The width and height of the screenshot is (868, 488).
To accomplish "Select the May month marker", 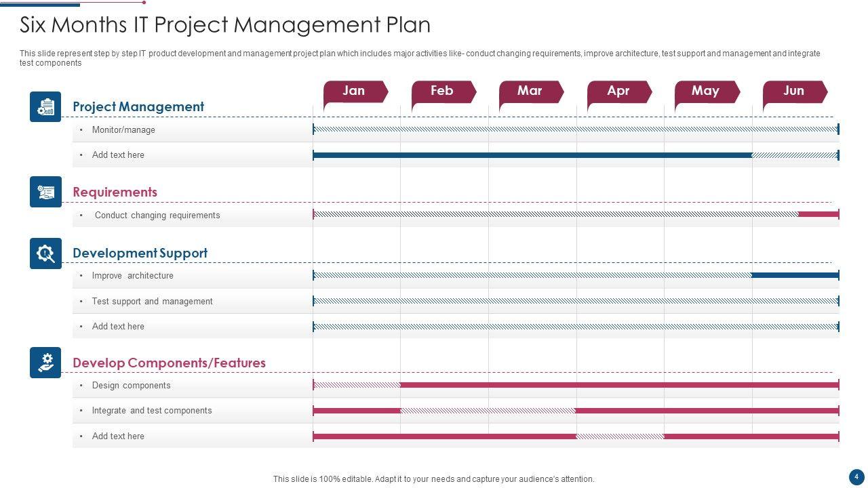I will point(705,91).
